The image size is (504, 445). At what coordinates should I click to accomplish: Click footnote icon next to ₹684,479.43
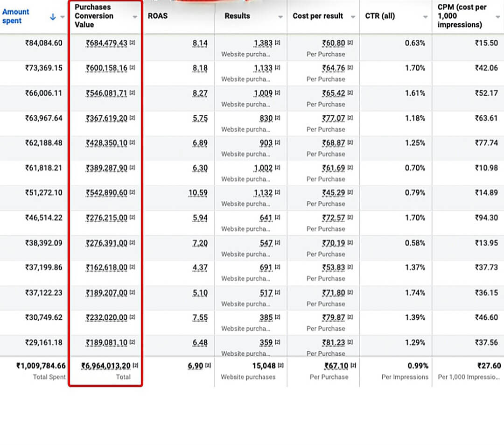132,43
